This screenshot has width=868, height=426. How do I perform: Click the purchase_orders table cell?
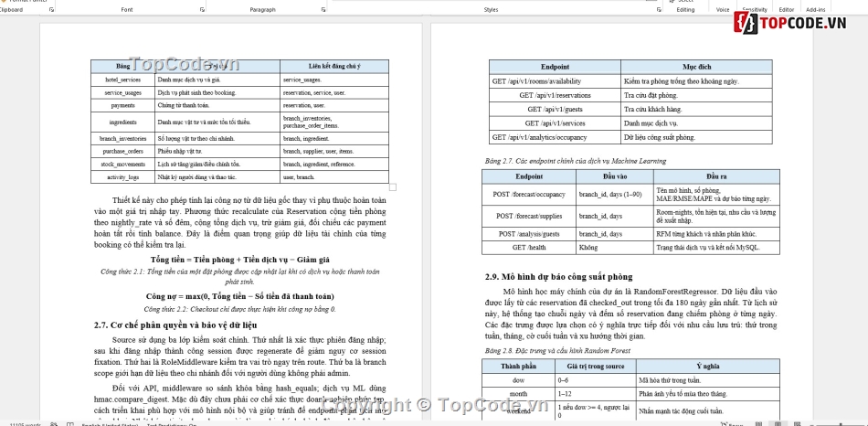click(123, 151)
